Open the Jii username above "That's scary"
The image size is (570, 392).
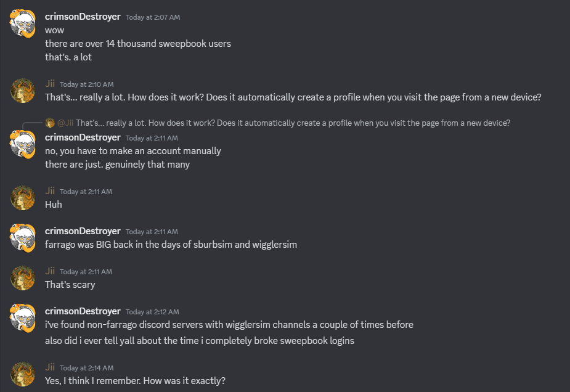pyautogui.click(x=50, y=271)
